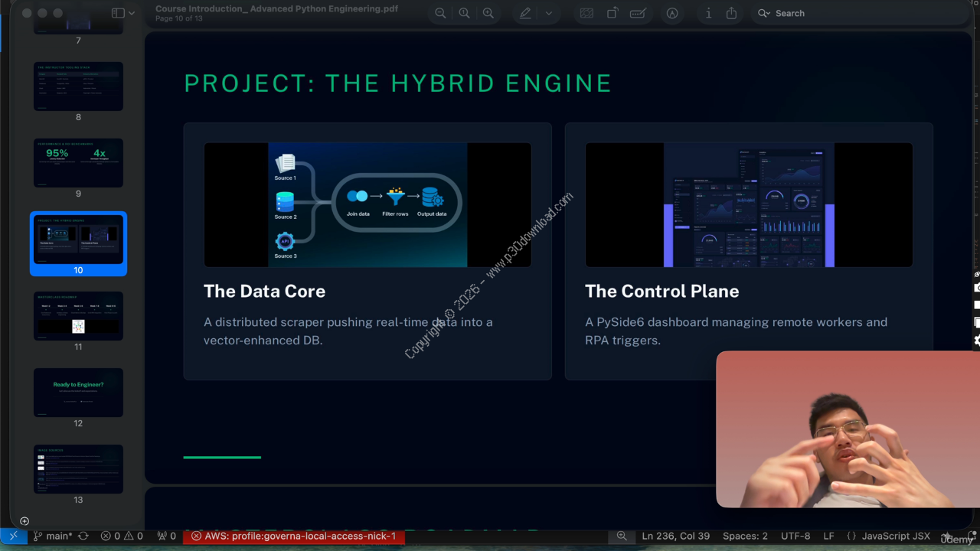Synchronize changes with the sync icon
Image resolution: width=980 pixels, height=551 pixels.
point(83,536)
